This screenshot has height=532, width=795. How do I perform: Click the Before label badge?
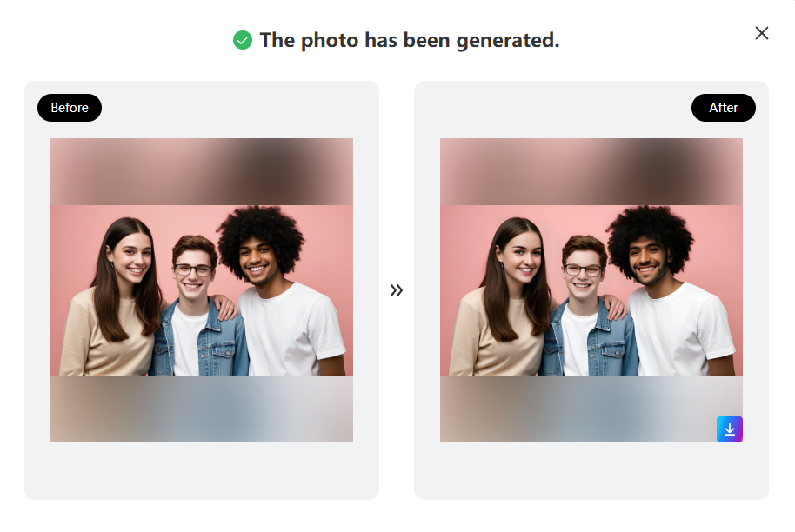(x=70, y=108)
